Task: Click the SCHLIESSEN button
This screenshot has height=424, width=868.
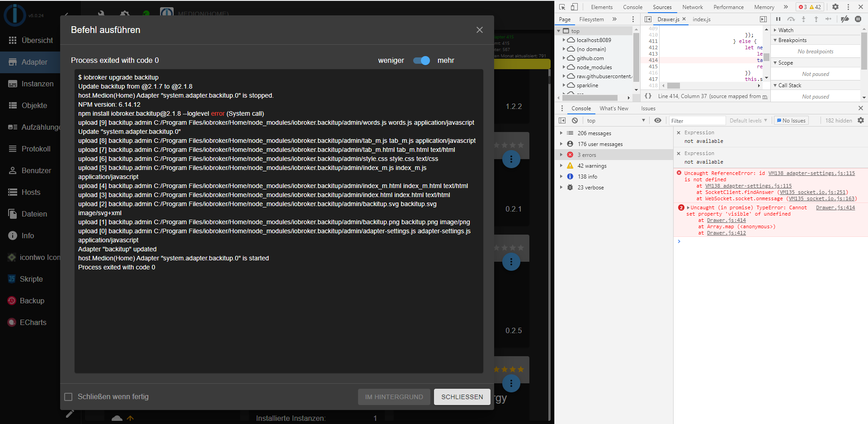Action: (x=462, y=397)
